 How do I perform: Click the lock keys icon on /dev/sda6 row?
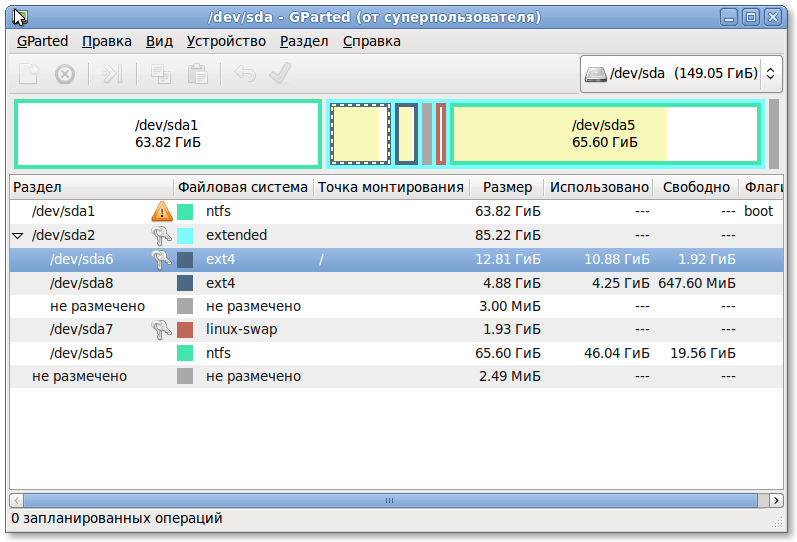(x=162, y=259)
